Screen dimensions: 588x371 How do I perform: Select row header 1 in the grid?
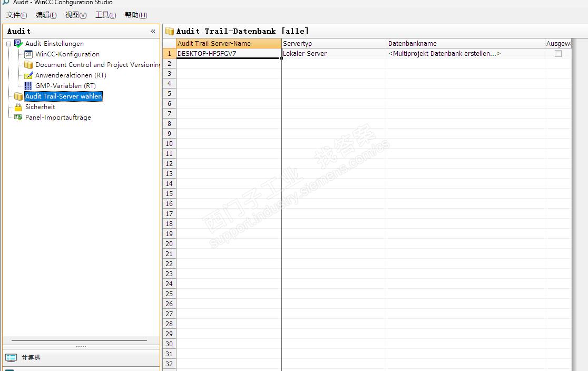[170, 54]
